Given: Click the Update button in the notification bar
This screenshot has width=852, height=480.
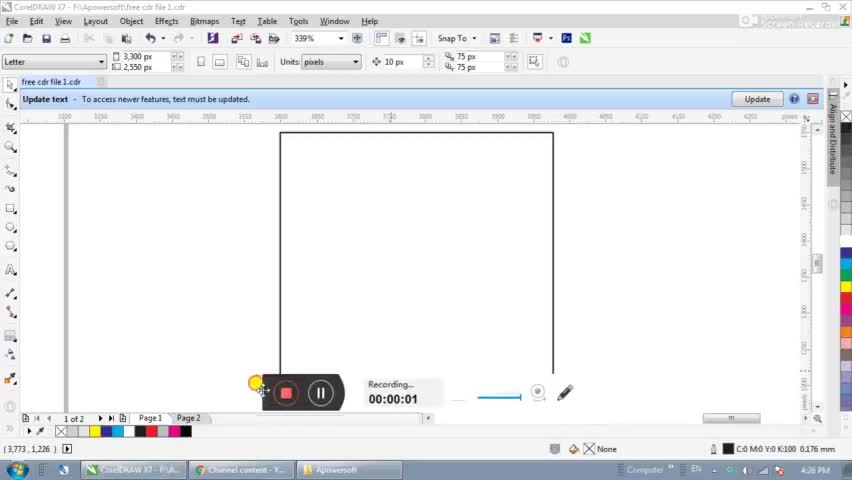Looking at the screenshot, I should (757, 99).
